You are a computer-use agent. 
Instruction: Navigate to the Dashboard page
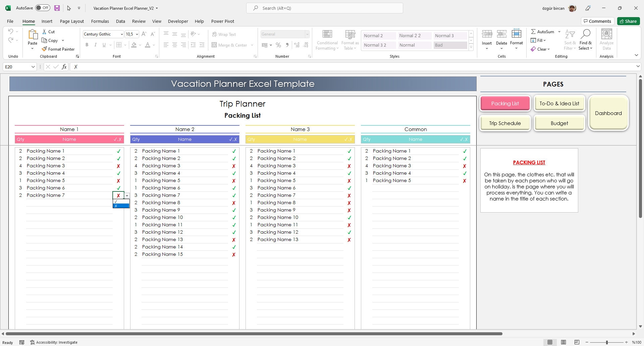point(608,113)
